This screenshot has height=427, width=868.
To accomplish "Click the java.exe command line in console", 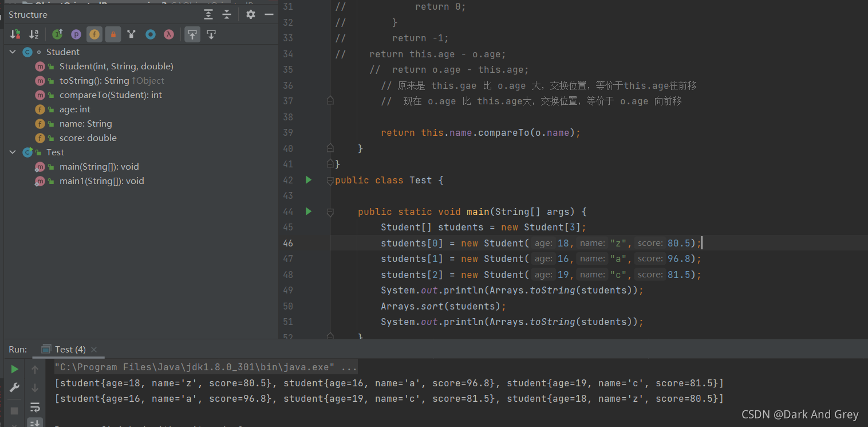I will [206, 367].
